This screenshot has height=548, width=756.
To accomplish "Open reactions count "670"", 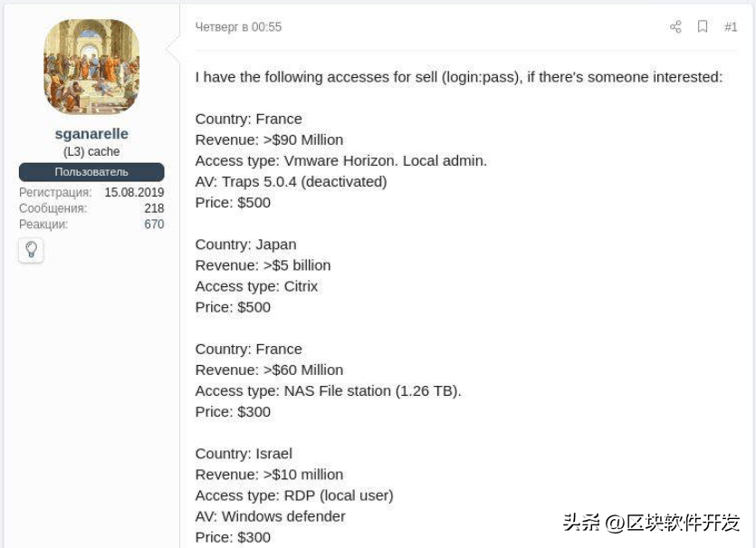I will [154, 224].
